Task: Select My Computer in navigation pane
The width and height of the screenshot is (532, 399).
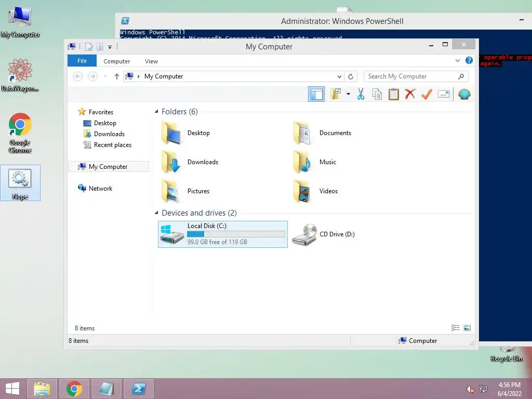Action: 109,167
